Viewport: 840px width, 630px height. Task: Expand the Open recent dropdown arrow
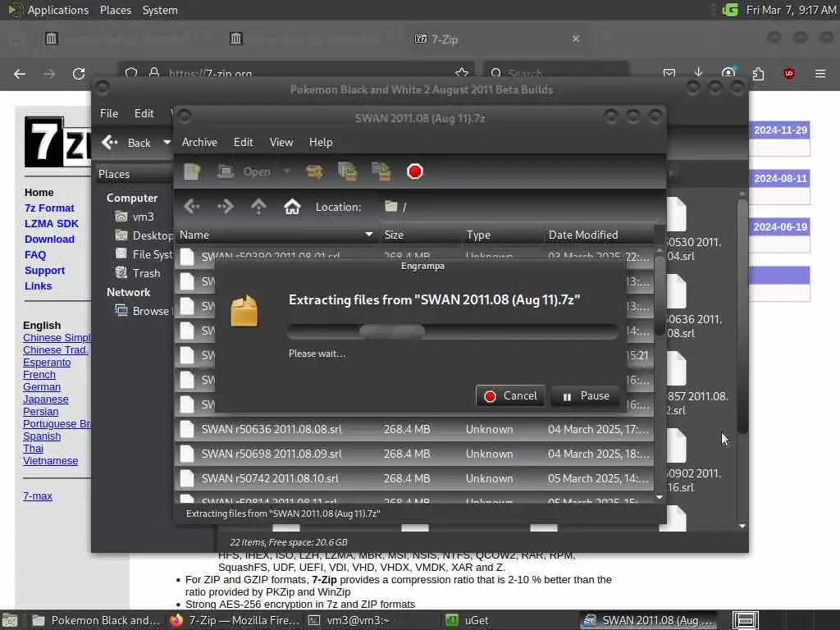click(286, 171)
